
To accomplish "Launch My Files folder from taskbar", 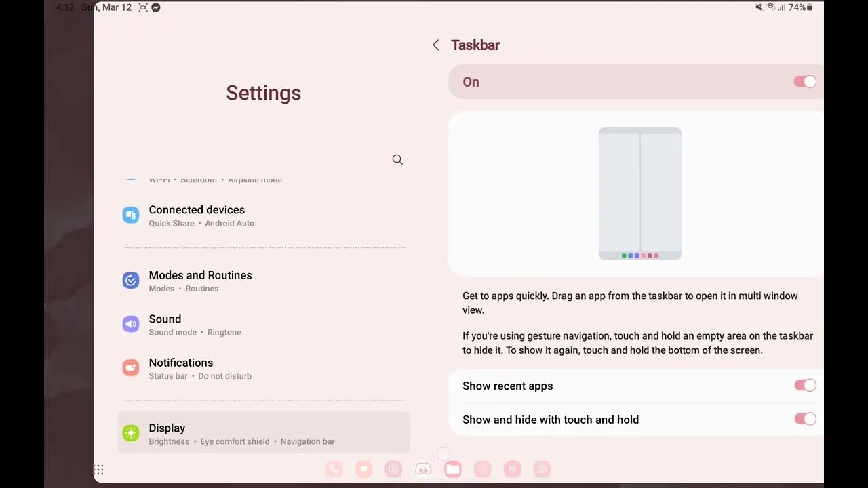I will [x=453, y=469].
